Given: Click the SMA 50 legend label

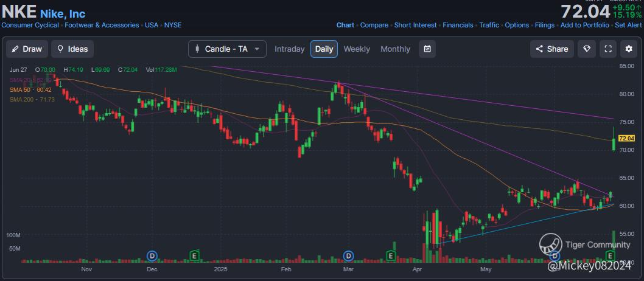Looking at the screenshot, I should click(31, 89).
